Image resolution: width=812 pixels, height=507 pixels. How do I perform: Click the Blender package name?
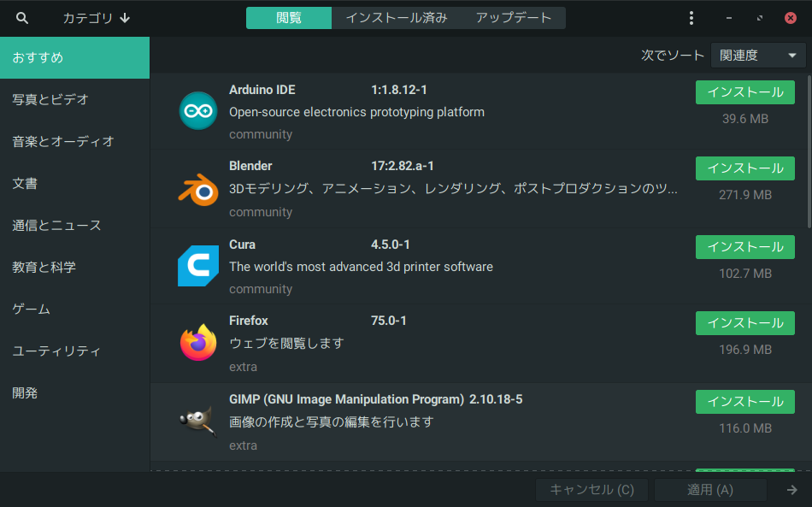[x=250, y=166]
